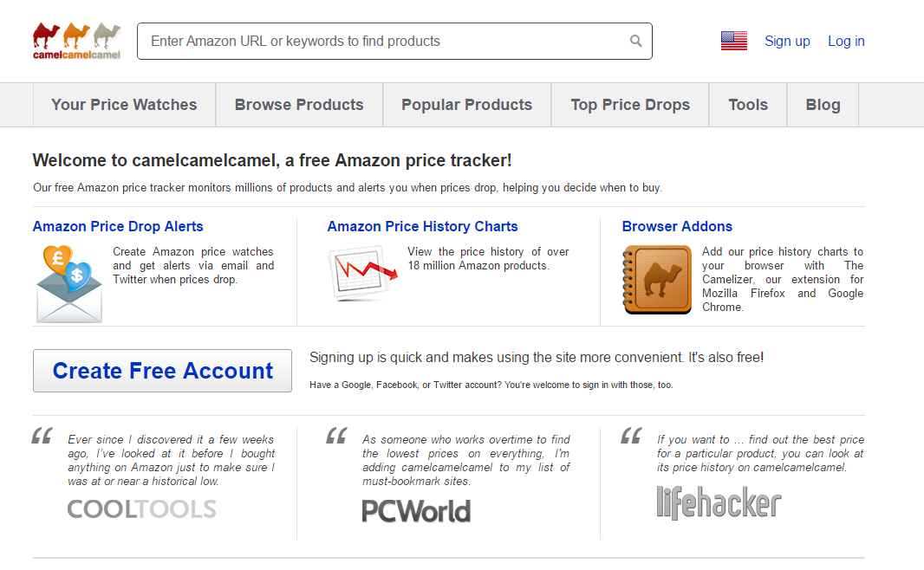Open the Your Price Watches tab
This screenshot has height=570, width=924.
pos(124,105)
